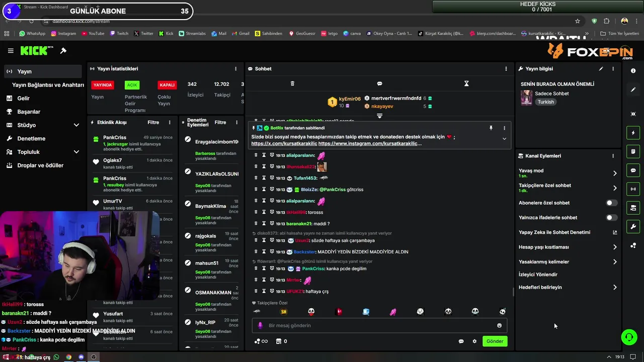Open the instagram.com/kursatkarakilic link
This screenshot has width=644, height=362.
370,144
